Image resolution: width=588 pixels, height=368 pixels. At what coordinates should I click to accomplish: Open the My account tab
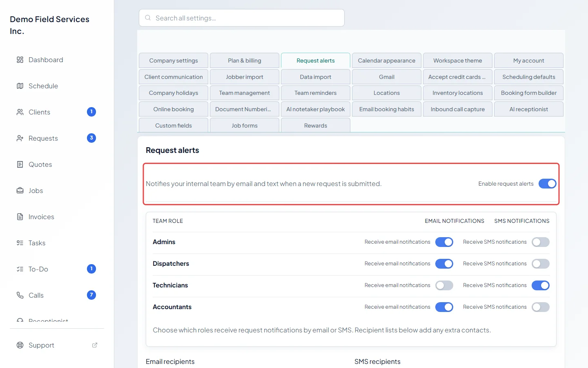click(529, 61)
